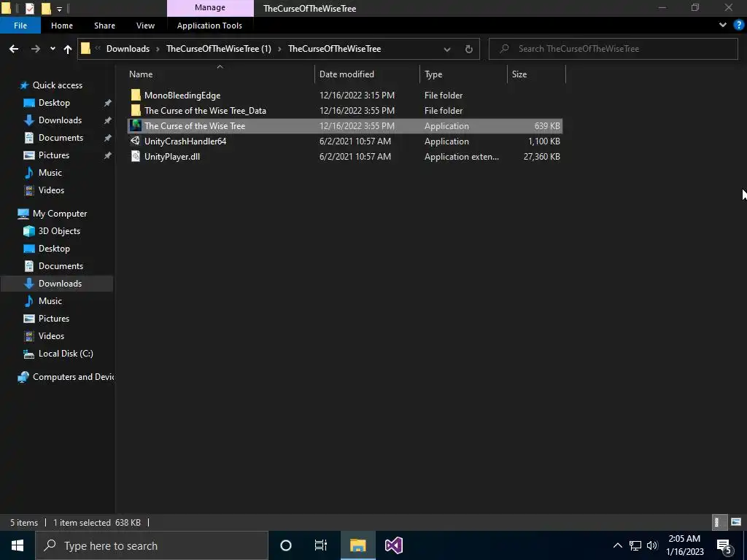Open the notification center icon
Screen dimensions: 747x560
[724, 545]
